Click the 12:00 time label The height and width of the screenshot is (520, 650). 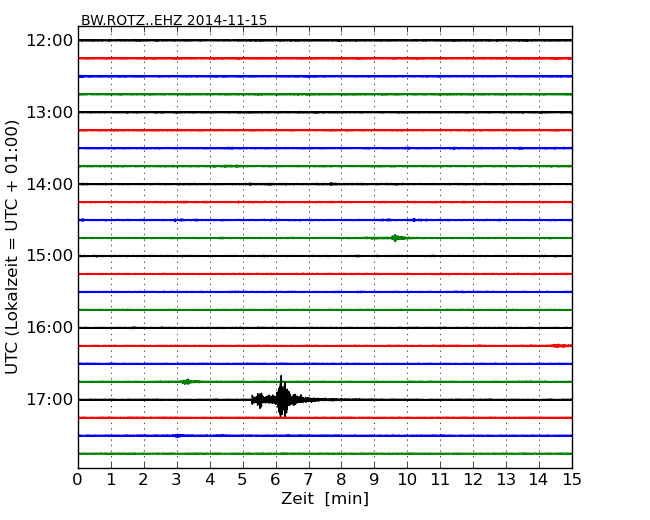click(x=49, y=41)
